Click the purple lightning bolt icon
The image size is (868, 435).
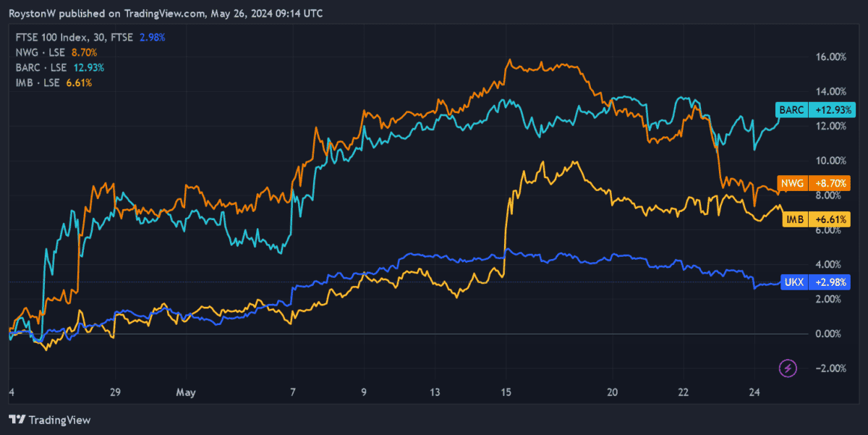[x=788, y=369]
